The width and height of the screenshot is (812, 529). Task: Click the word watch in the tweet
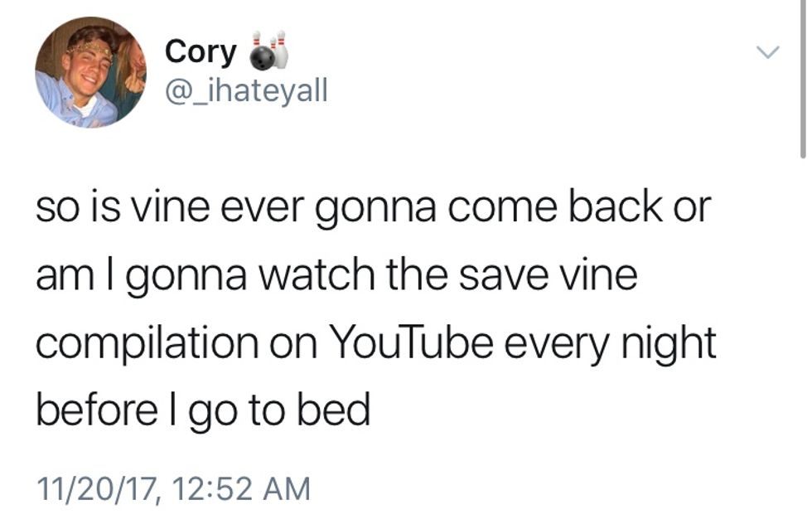[317, 274]
